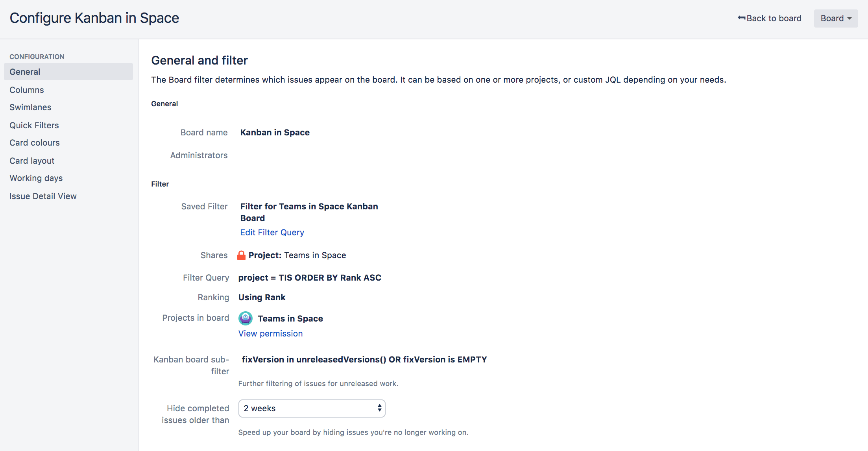Click the Teams in Space project name
The height and width of the screenshot is (451, 868).
click(290, 319)
